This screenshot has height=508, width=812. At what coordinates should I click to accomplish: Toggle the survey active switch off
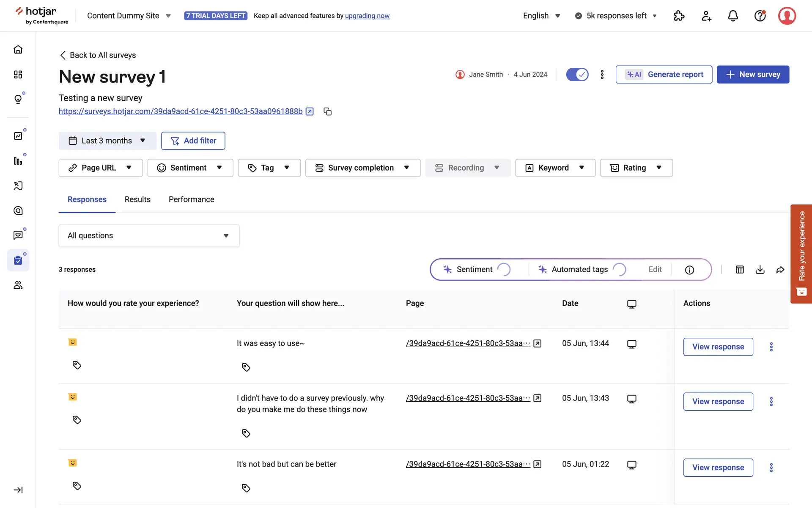point(577,75)
